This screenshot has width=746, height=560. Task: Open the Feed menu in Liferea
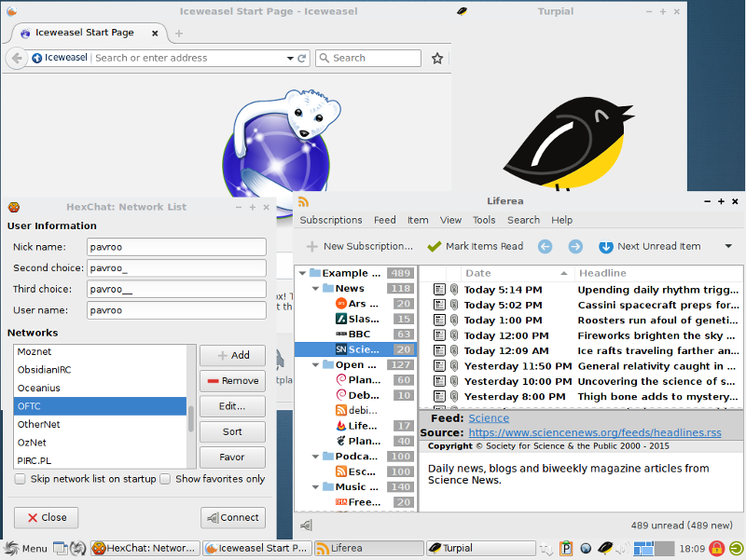tap(384, 220)
